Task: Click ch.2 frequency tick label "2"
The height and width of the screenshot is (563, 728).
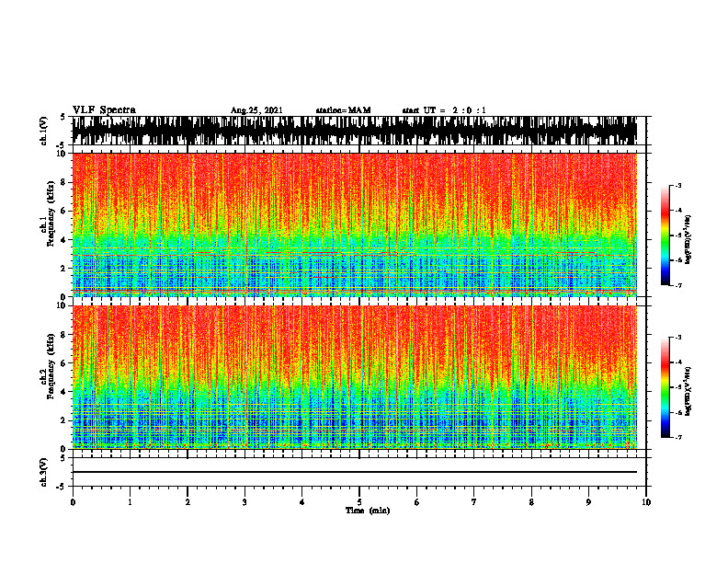Action: (x=64, y=420)
